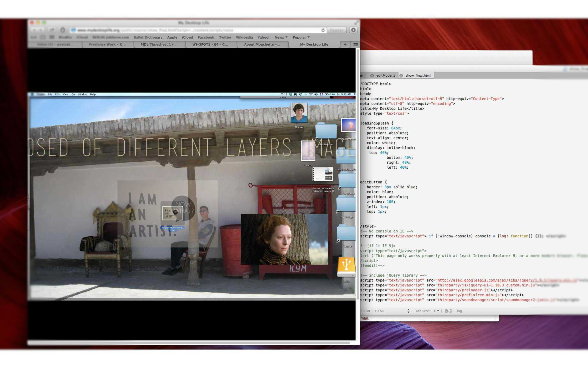Open File menu in embedded desktop menu bar

50,94
